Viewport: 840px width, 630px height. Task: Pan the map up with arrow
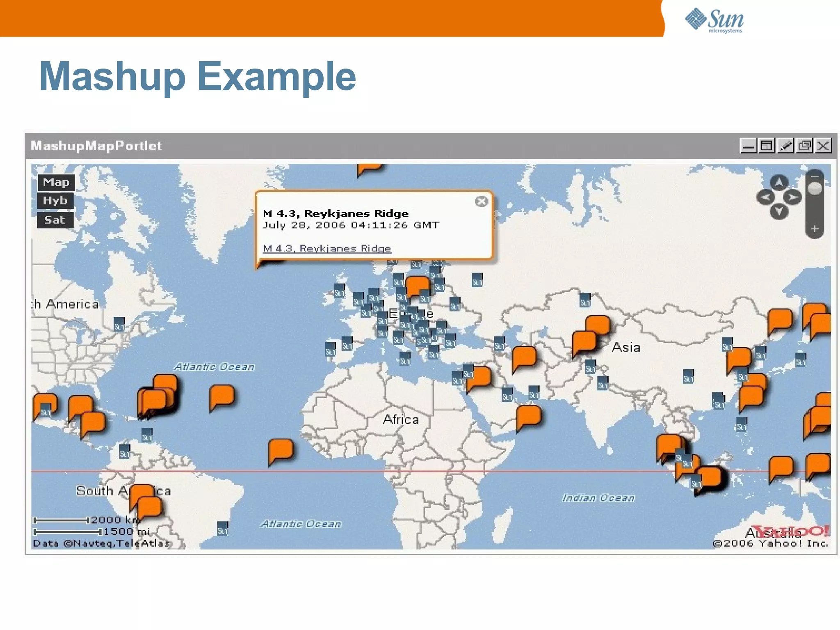point(779,182)
